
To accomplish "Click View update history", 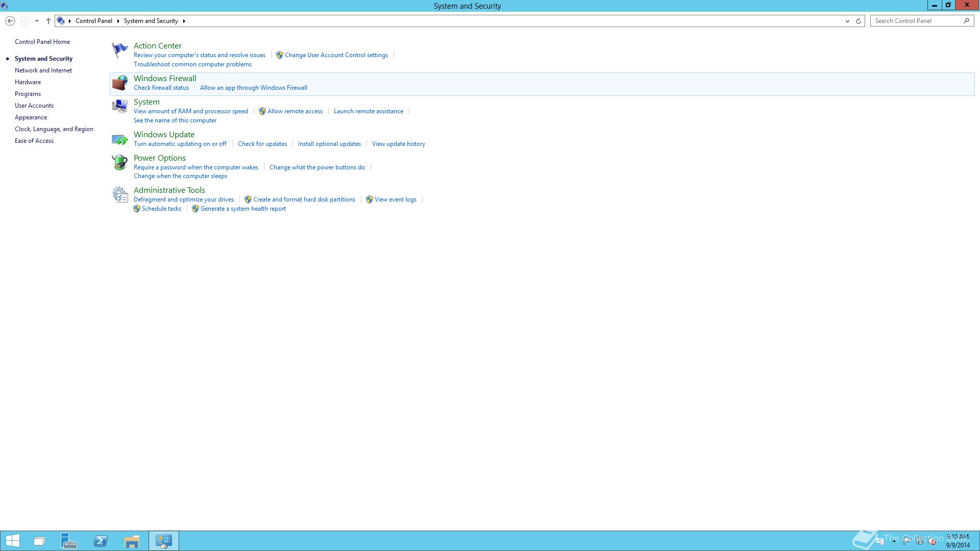I will [x=399, y=144].
